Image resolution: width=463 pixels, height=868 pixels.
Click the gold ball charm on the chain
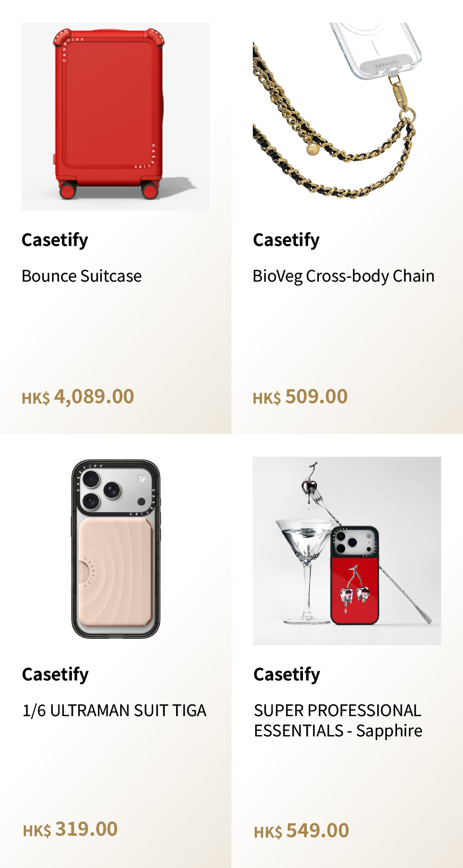313,150
